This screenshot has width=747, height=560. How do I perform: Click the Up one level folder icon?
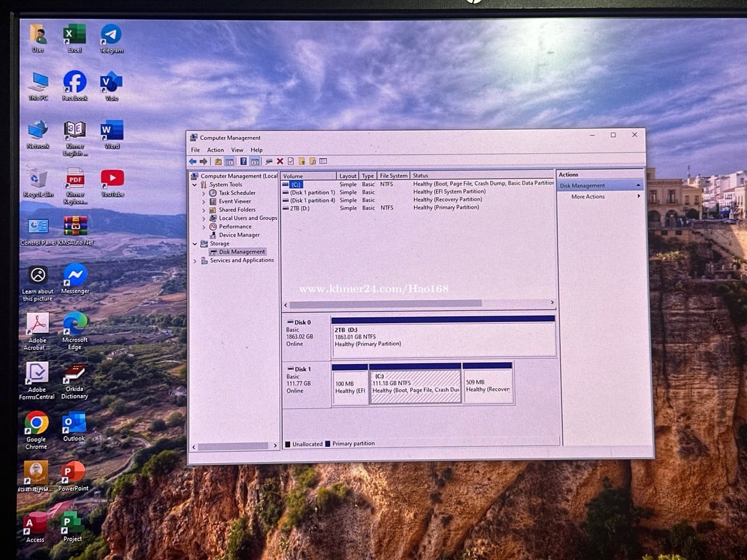(x=218, y=162)
